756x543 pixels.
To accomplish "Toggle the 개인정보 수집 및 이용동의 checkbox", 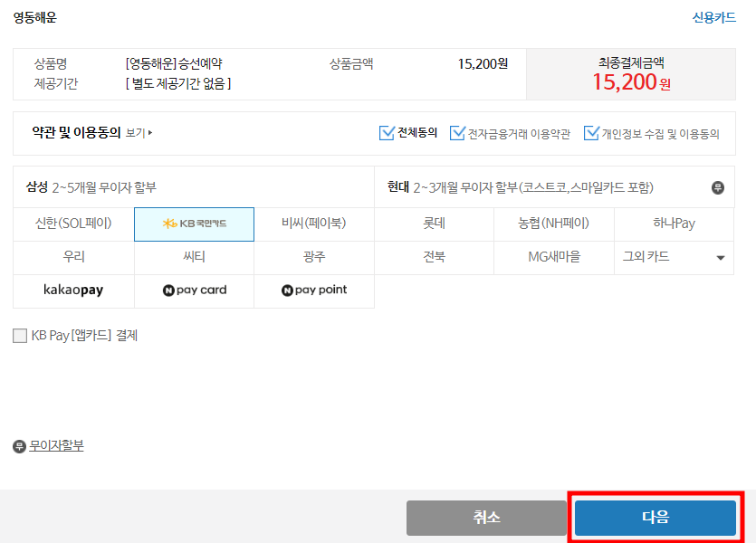I will (x=591, y=132).
